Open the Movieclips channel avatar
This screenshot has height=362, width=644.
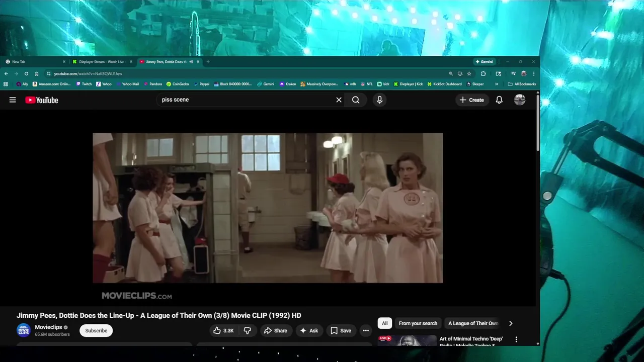click(x=24, y=330)
